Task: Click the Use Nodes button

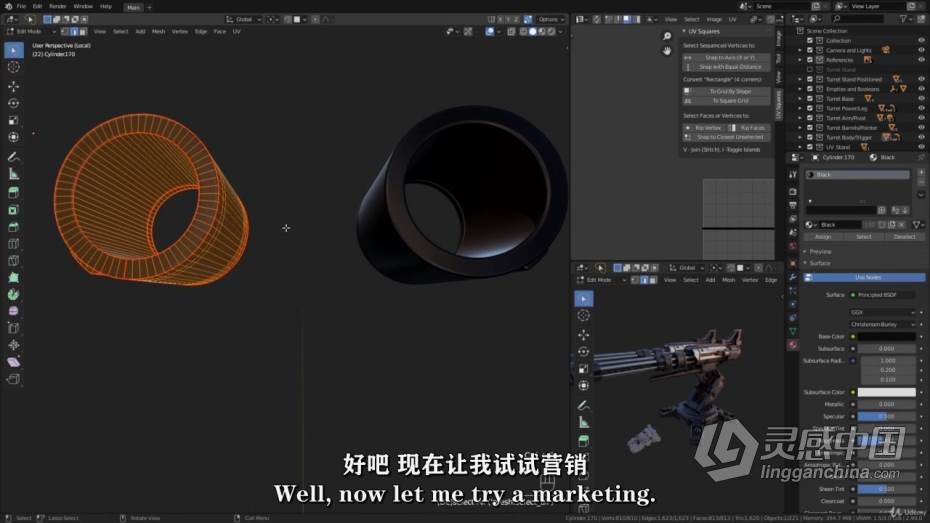Action: click(864, 278)
